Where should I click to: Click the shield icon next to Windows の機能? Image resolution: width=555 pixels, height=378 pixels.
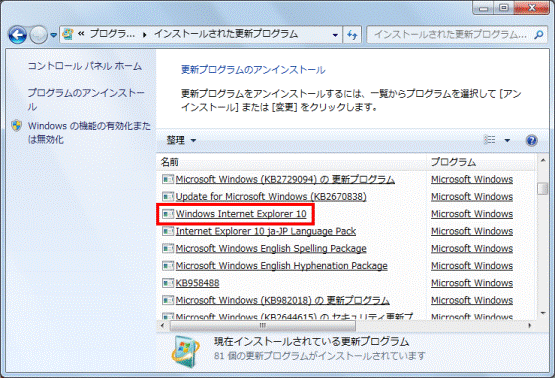(16, 126)
